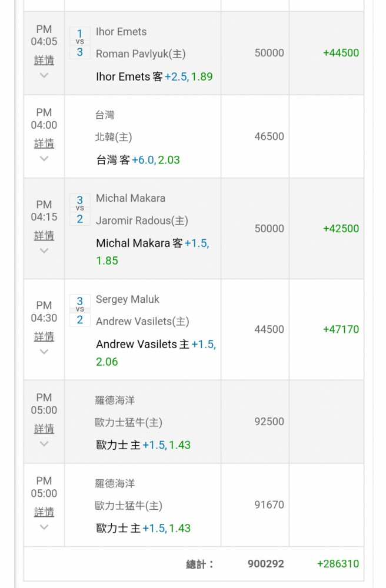Expand chevron under PM 04:30 row
Viewport: 386px width, 588px height.
click(44, 352)
